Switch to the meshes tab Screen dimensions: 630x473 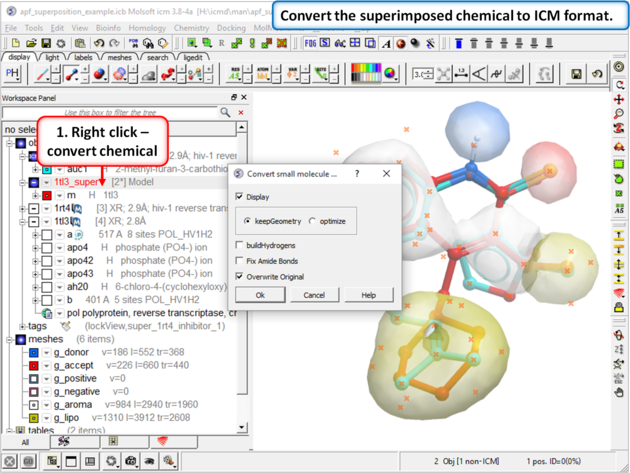pos(120,58)
